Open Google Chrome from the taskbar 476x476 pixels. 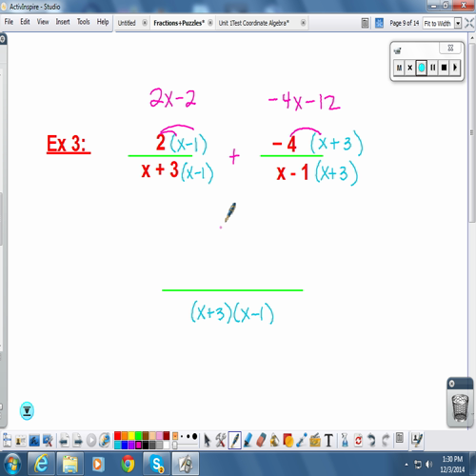pos(128,465)
